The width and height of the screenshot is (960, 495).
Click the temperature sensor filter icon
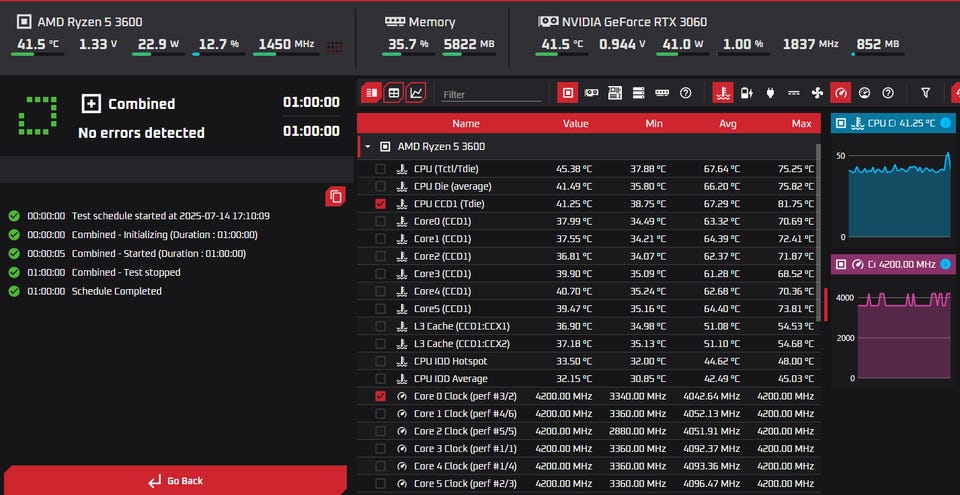pyautogui.click(x=722, y=93)
